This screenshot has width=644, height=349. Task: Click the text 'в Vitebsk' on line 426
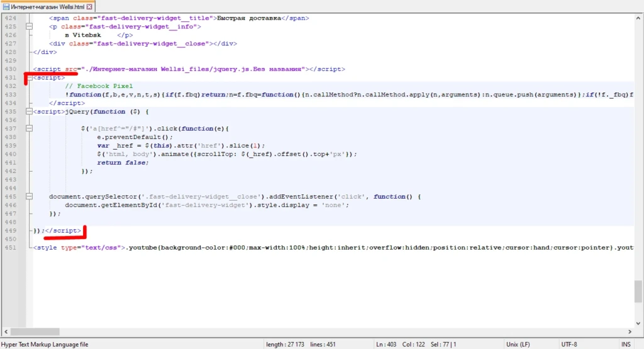[x=83, y=35]
